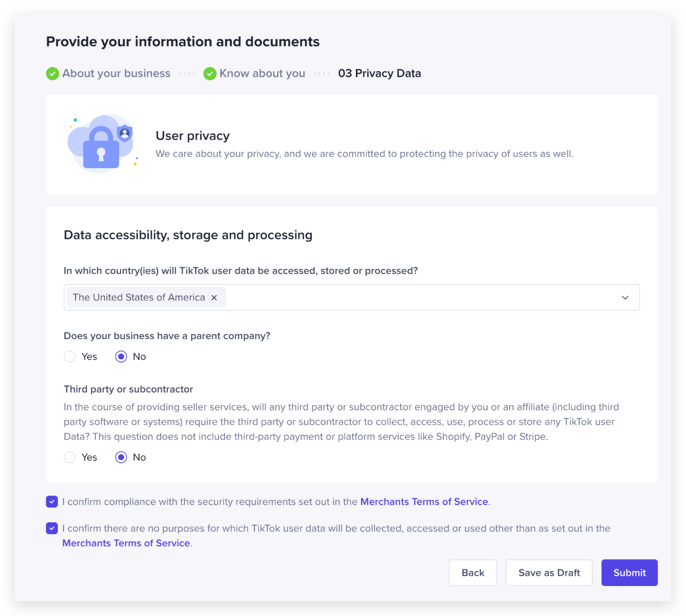The width and height of the screenshot is (686, 616).
Task: Open Merchants Terms of Service link in security statement
Action: point(424,502)
